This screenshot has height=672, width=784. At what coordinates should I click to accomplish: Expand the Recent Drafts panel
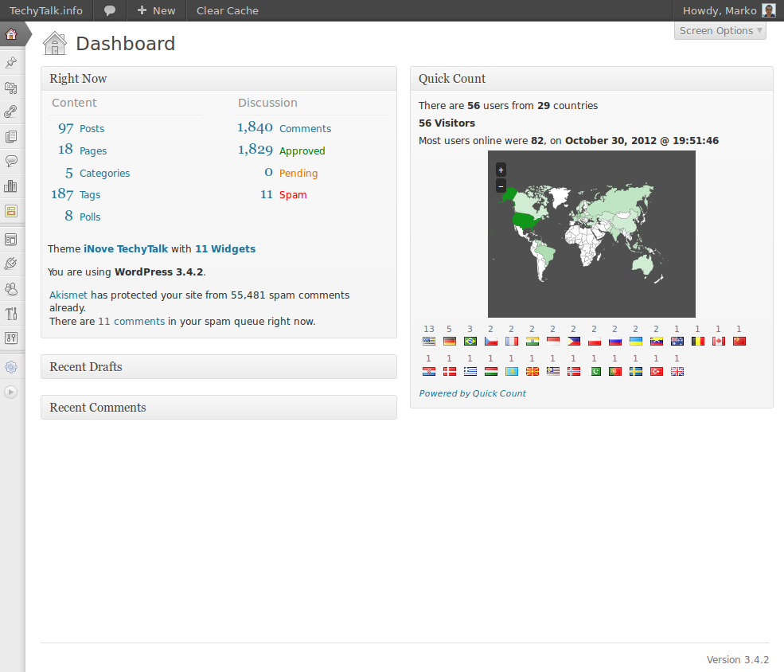[218, 367]
